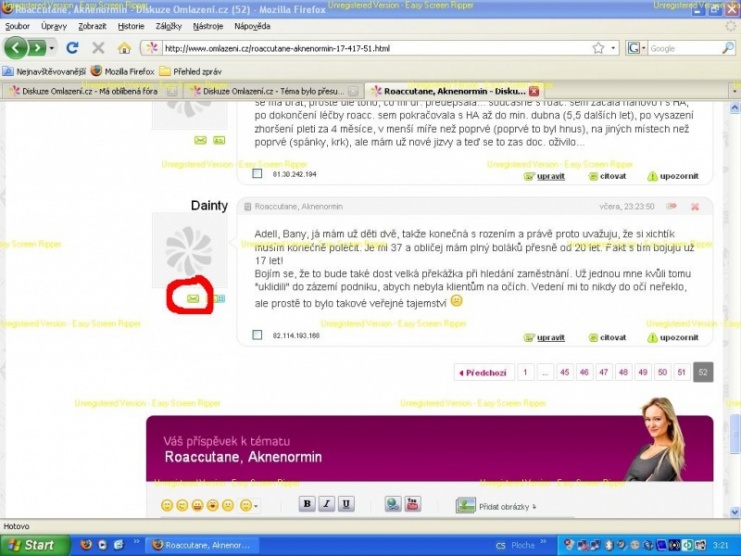Open the Záložky menu

[x=169, y=25]
